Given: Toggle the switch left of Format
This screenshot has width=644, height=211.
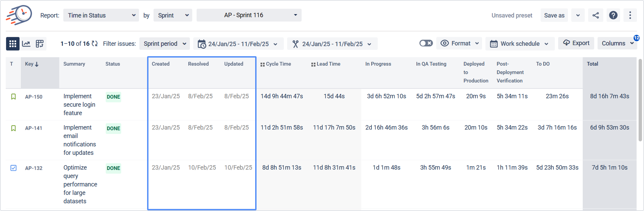Looking at the screenshot, I should click(426, 43).
